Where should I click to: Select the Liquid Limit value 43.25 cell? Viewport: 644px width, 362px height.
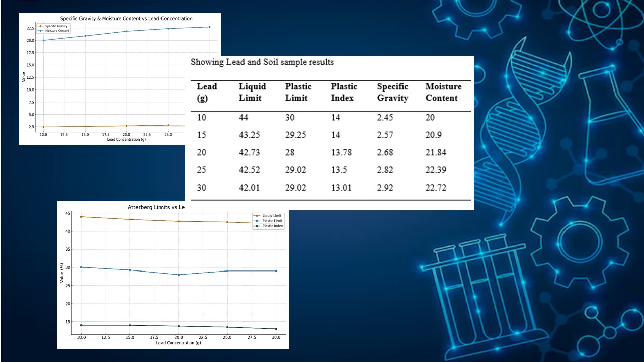[249, 135]
